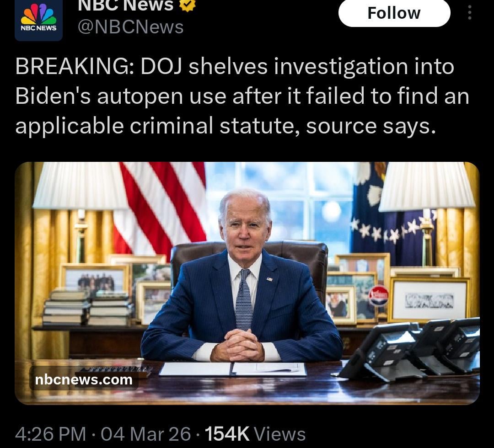Select the BREAKING post text body
Image resolution: width=494 pixels, height=448 pixels.
point(242,96)
